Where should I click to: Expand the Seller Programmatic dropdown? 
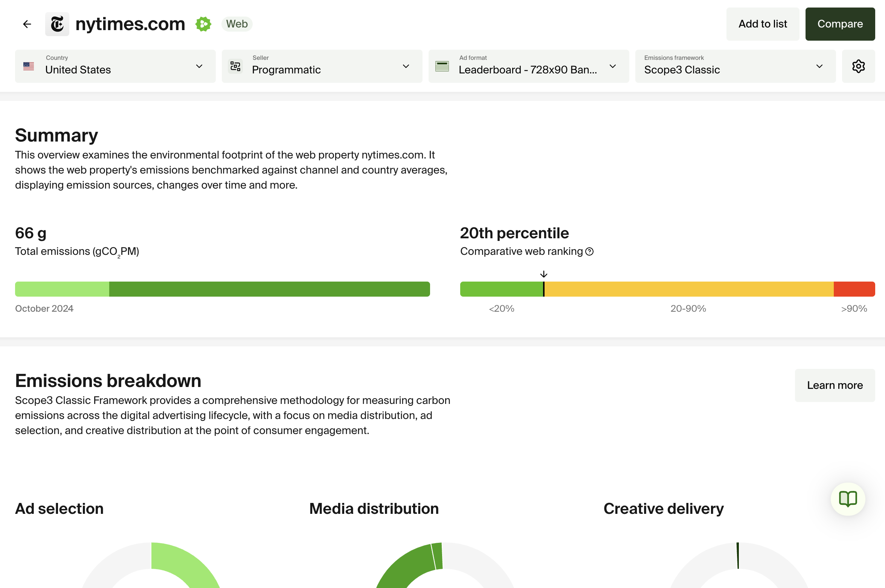[322, 66]
